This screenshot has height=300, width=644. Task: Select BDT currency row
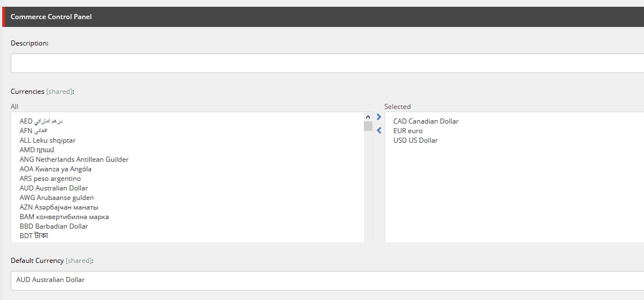[x=34, y=236]
